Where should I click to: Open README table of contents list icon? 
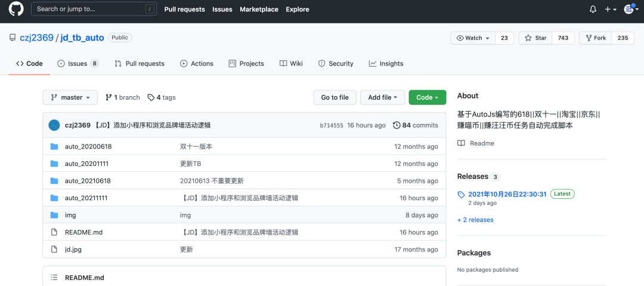point(54,278)
